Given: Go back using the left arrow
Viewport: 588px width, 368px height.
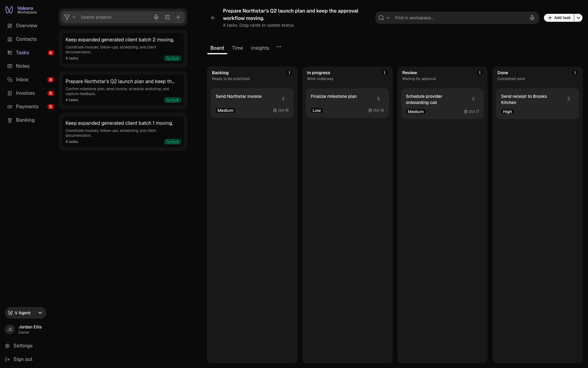Looking at the screenshot, I should click(213, 18).
